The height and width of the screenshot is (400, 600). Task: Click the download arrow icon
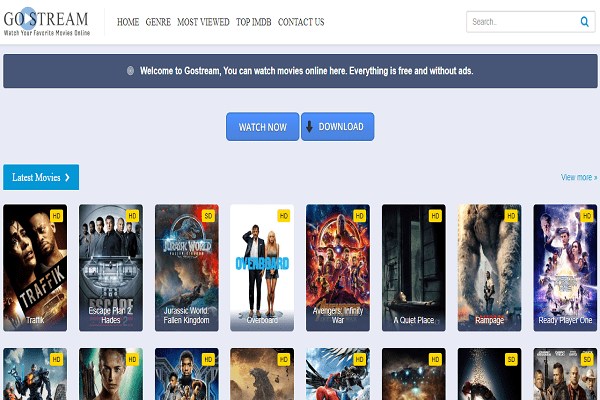[309, 127]
